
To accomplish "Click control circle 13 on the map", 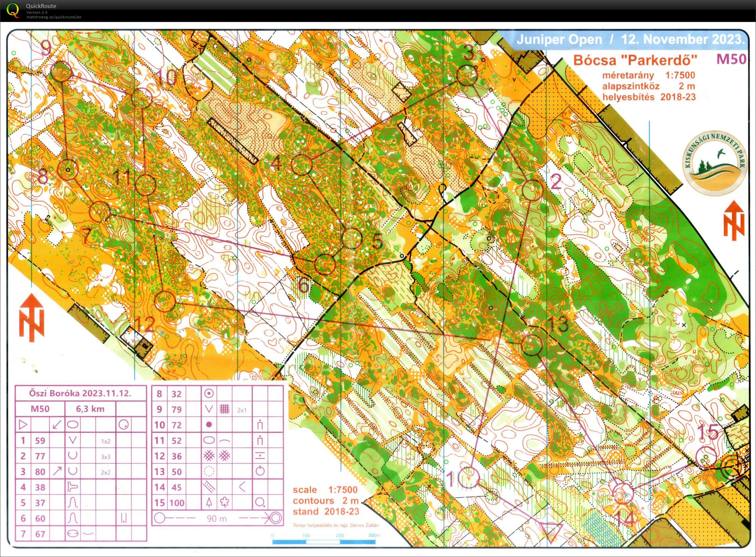I will point(532,345).
